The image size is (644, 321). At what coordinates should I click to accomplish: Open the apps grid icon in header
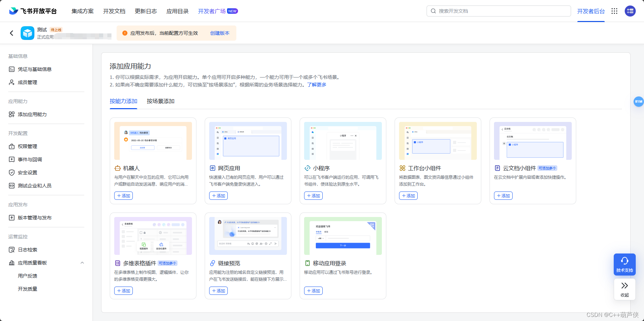(x=614, y=11)
